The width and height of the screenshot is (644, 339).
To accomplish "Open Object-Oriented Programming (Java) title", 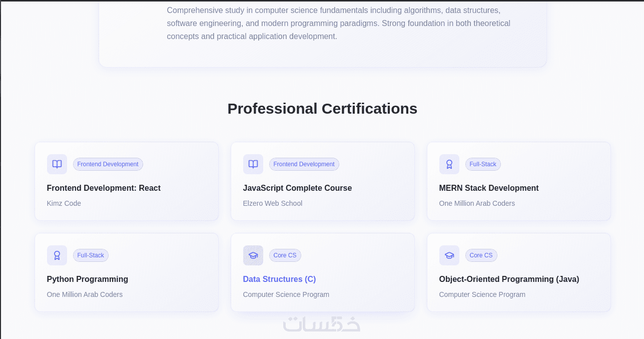I will [509, 279].
